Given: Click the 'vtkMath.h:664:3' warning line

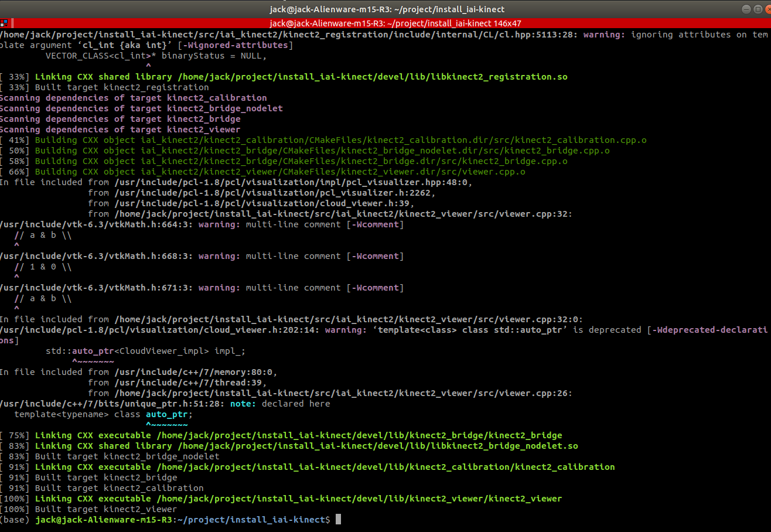Looking at the screenshot, I should 202,224.
